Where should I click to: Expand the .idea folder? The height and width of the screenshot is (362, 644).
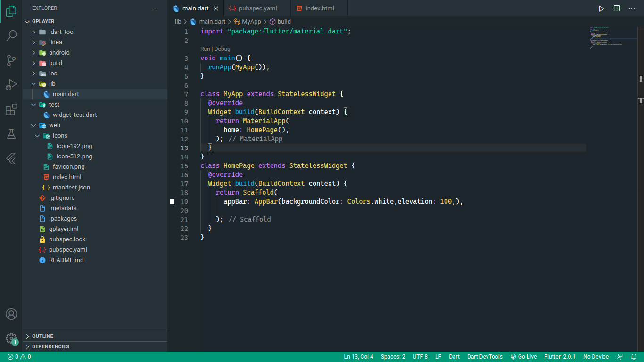click(95, 42)
